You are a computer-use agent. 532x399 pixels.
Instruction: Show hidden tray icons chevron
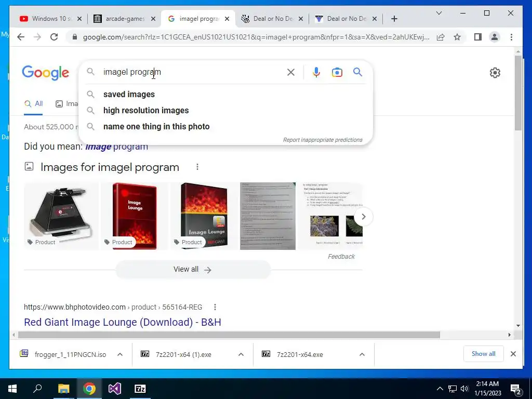(440, 389)
